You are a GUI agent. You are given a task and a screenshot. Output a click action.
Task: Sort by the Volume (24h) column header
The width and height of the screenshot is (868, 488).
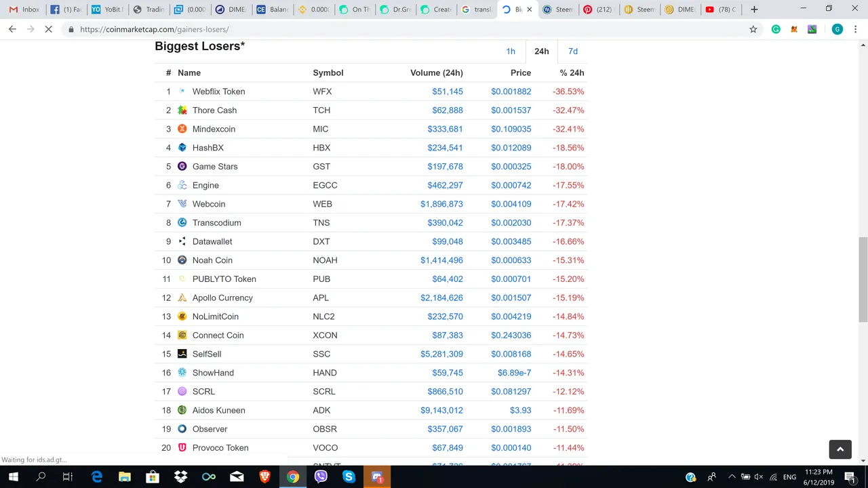coord(437,73)
